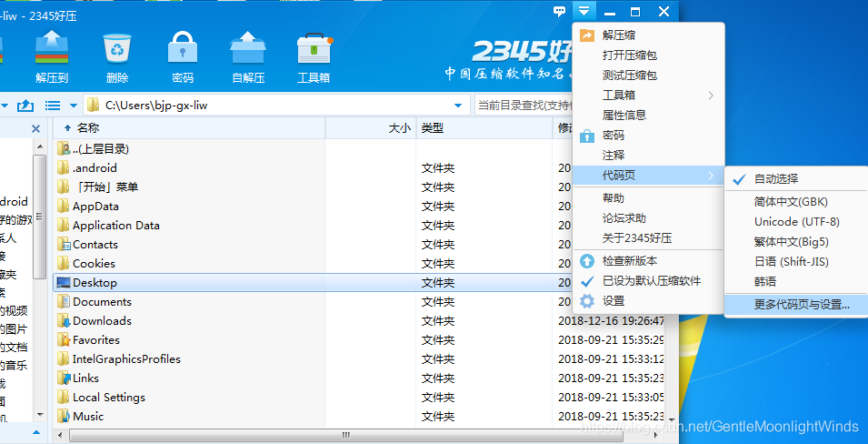This screenshot has height=444, width=868.
Task: Sort files by the 大小 column header
Action: pyautogui.click(x=370, y=128)
